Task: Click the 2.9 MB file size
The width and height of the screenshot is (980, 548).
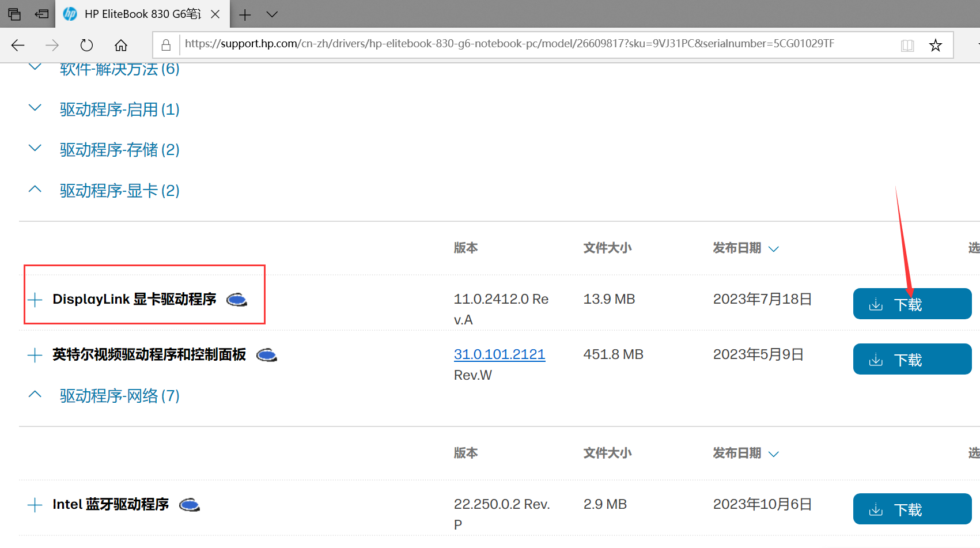Action: [605, 504]
